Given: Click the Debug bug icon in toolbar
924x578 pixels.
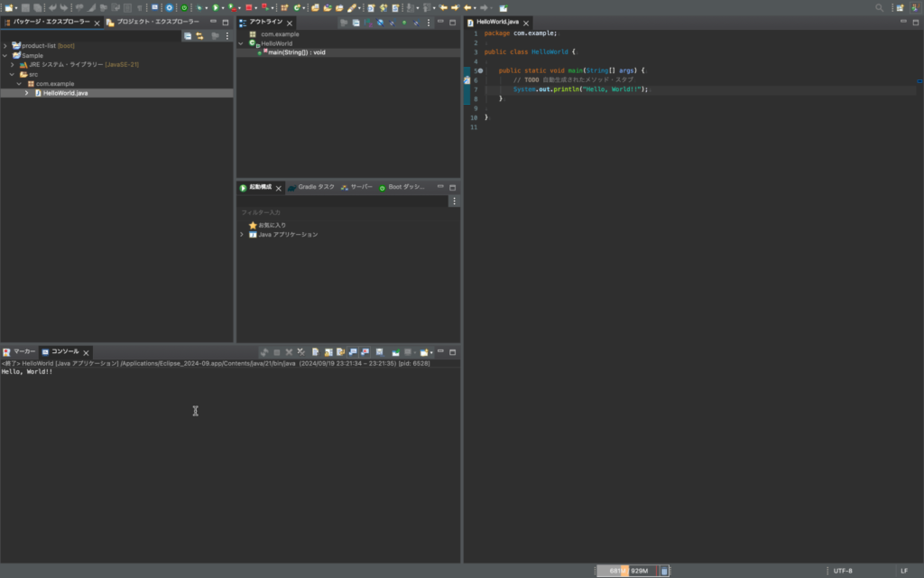Looking at the screenshot, I should (x=199, y=7).
